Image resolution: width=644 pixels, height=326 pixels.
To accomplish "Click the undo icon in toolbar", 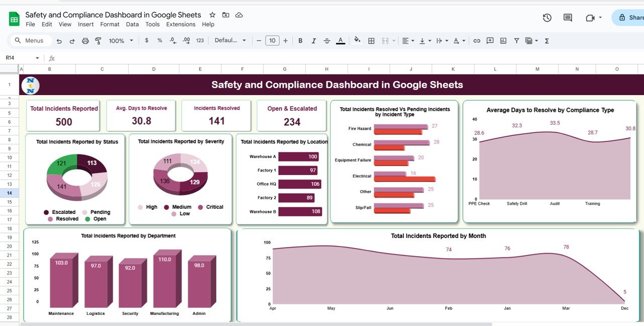I will pos(59,41).
